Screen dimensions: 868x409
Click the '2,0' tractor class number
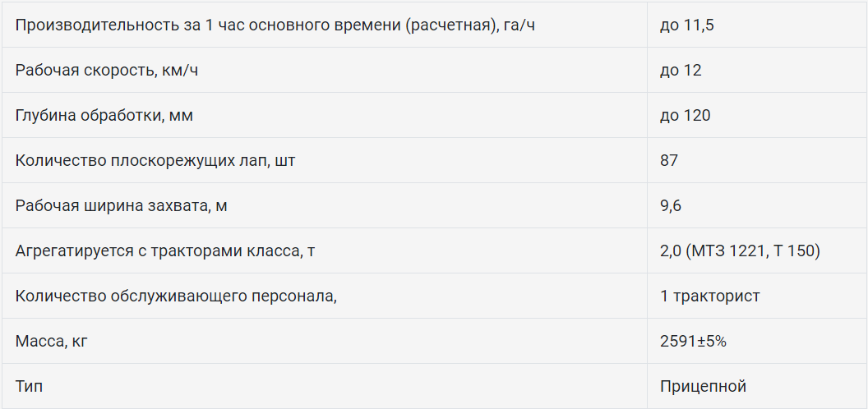tap(671, 250)
